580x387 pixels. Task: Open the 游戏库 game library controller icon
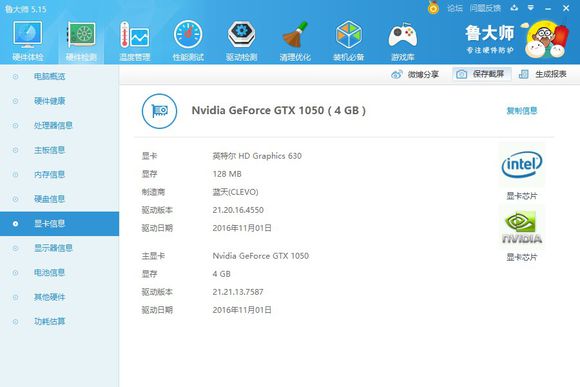tap(402, 41)
